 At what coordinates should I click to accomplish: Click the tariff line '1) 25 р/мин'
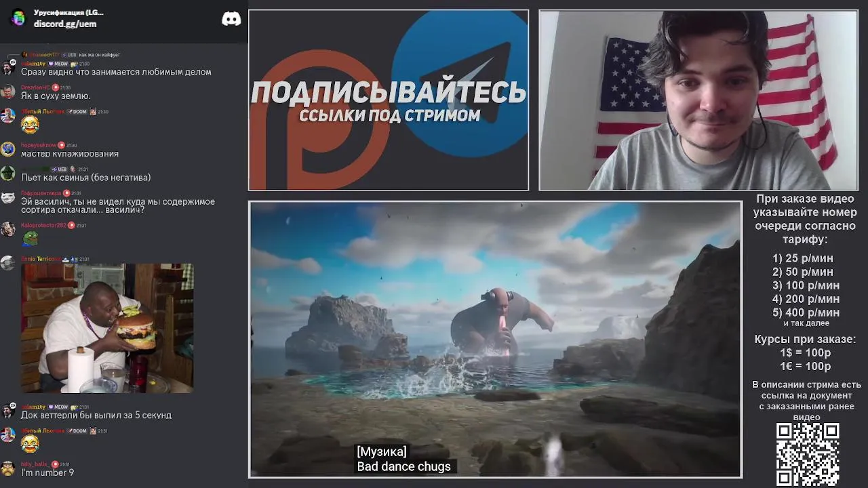coord(803,258)
